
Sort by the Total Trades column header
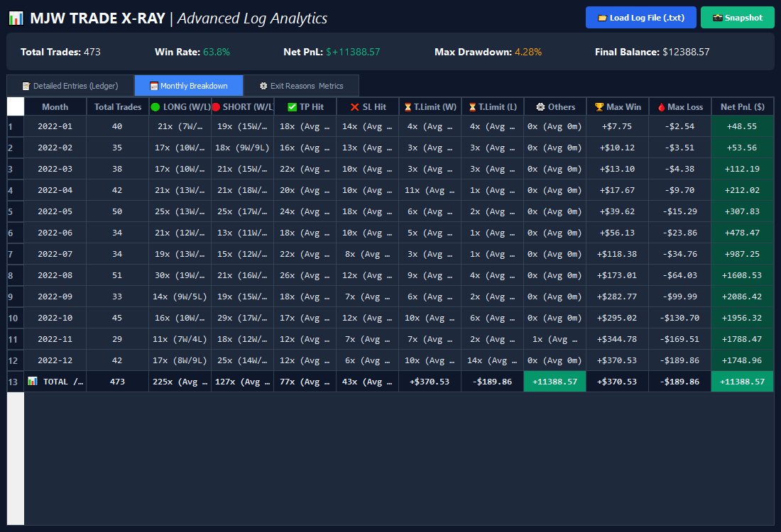118,107
